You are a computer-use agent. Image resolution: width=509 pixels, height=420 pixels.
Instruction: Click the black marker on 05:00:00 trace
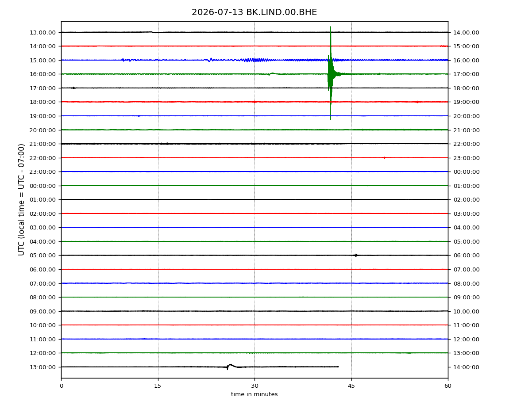[x=356, y=255]
